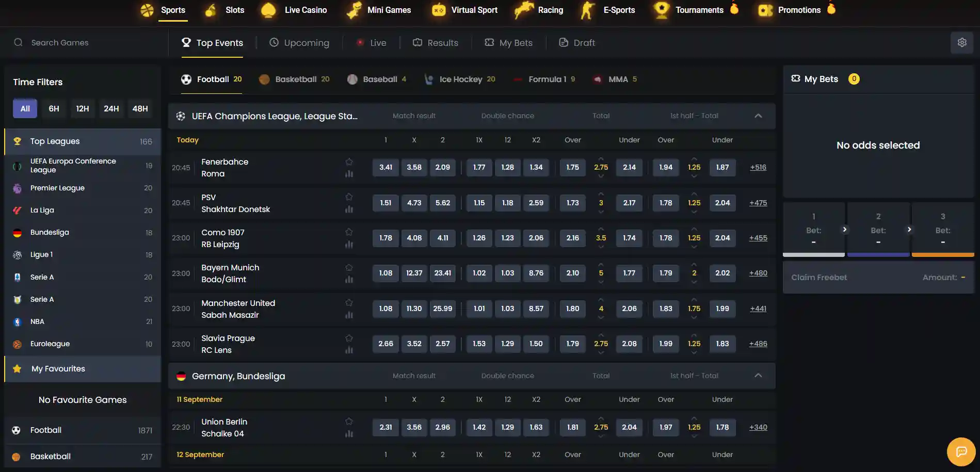Favourite the Como 1907 vs RB Leipzig star
Screen dimensions: 980x472
click(x=349, y=232)
